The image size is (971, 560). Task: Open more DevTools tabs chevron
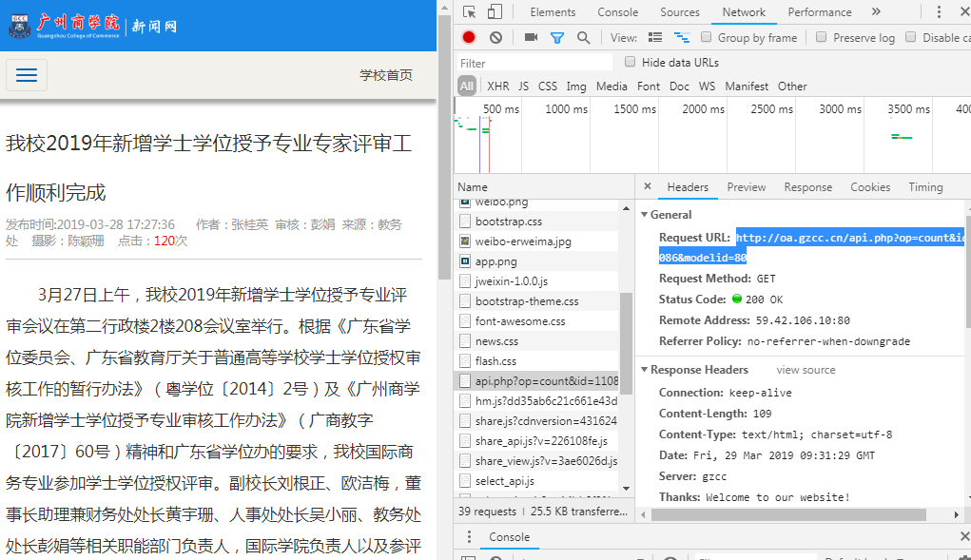point(876,12)
